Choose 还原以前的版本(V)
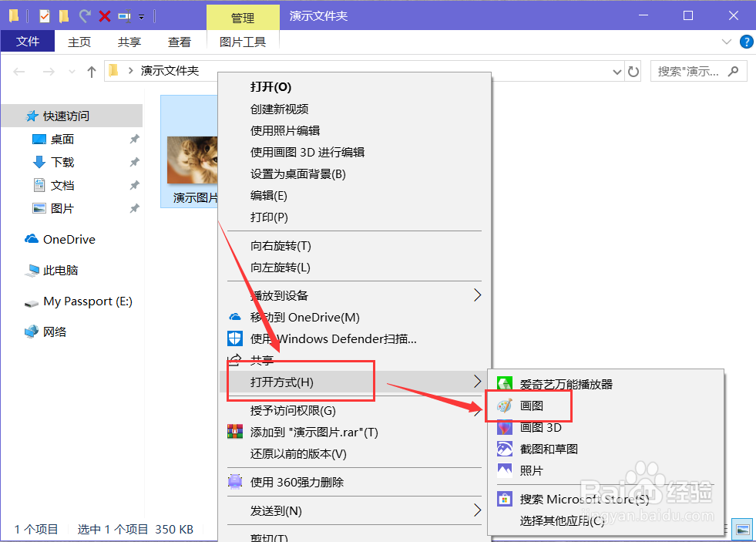The image size is (756, 542). click(354, 454)
